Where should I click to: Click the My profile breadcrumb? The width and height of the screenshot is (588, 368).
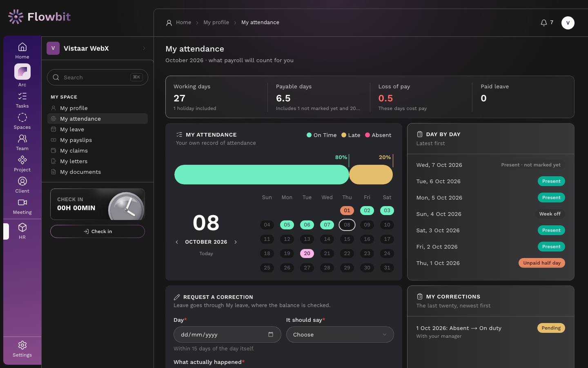point(216,22)
